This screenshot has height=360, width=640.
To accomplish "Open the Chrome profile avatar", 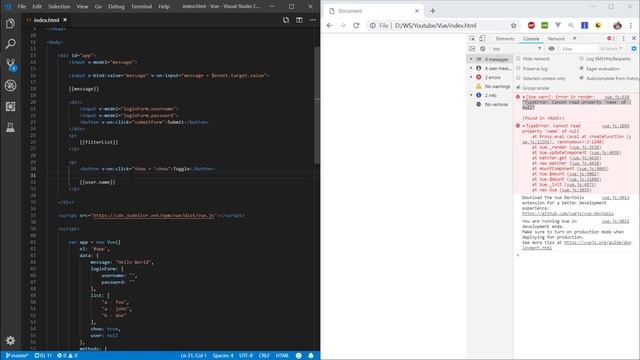I will point(617,25).
